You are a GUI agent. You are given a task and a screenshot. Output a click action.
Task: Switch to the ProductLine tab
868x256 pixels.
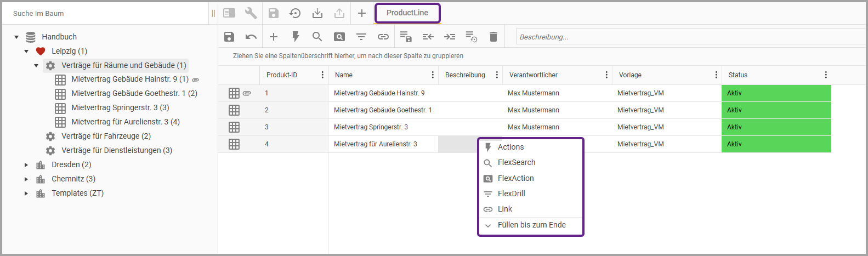tap(407, 13)
